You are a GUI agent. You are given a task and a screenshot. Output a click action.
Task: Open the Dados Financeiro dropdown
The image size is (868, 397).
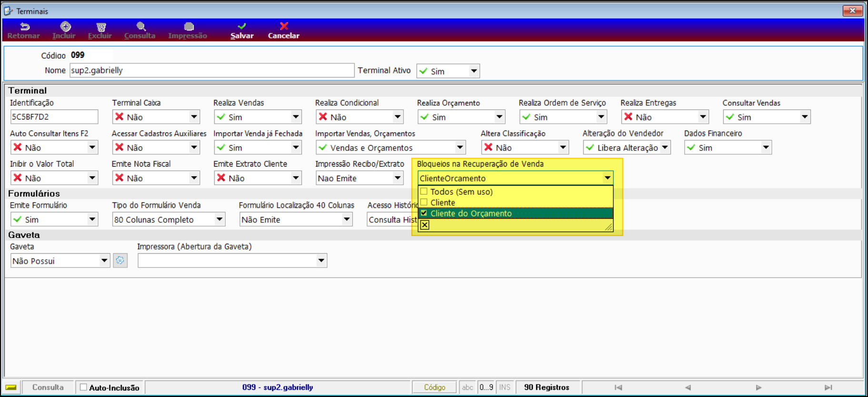click(766, 147)
